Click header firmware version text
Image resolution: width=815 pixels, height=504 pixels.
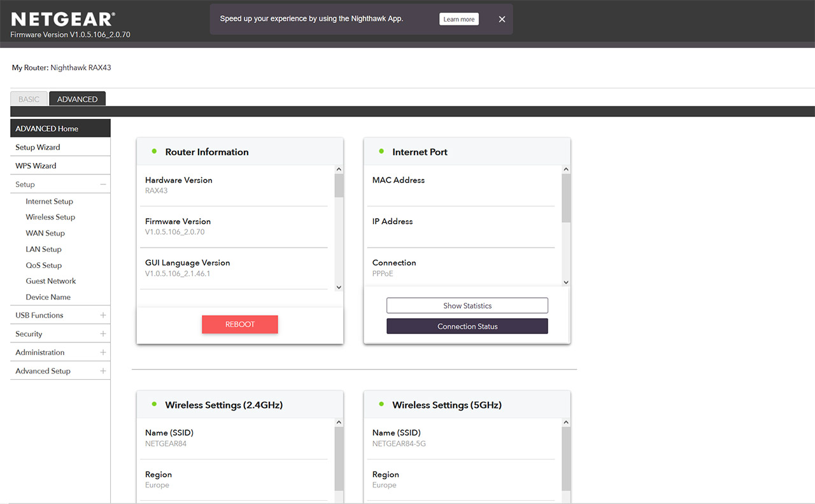[x=70, y=35]
